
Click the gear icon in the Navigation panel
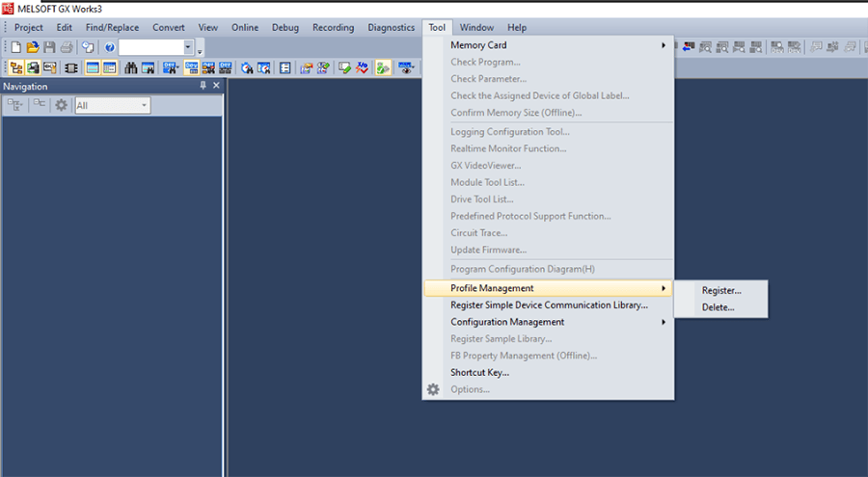(61, 105)
